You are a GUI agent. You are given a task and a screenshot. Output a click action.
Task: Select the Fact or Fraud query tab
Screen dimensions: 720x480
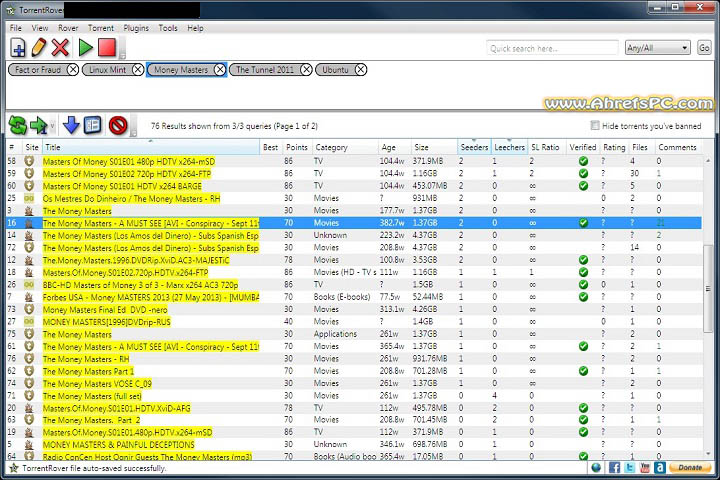tap(38, 70)
